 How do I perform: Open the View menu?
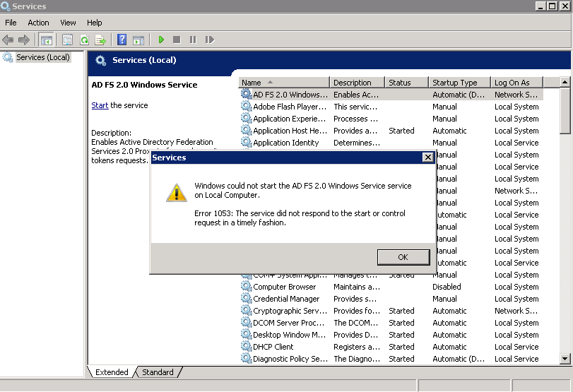click(68, 23)
